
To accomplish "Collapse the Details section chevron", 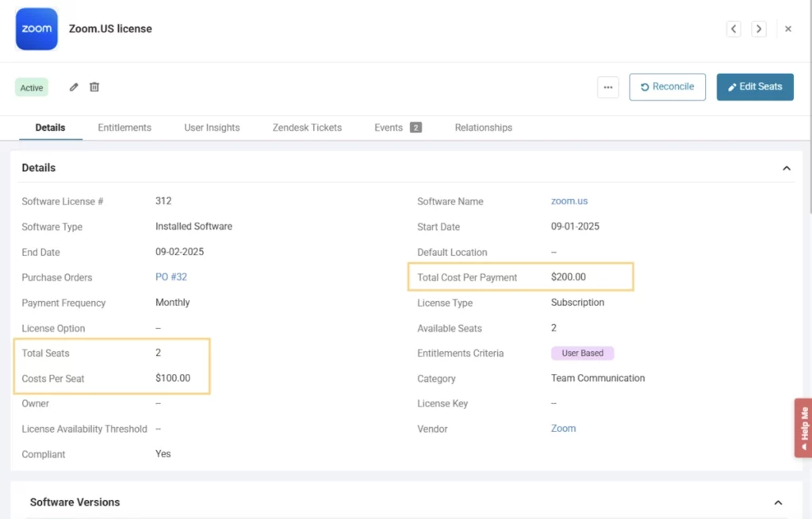I will point(787,168).
